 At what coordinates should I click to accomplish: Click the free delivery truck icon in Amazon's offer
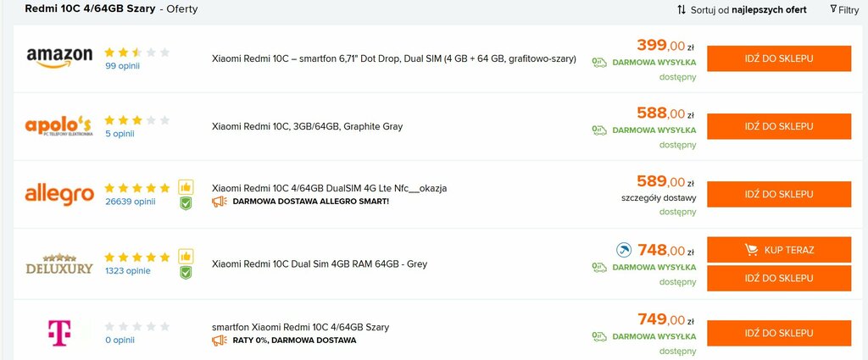(x=599, y=62)
